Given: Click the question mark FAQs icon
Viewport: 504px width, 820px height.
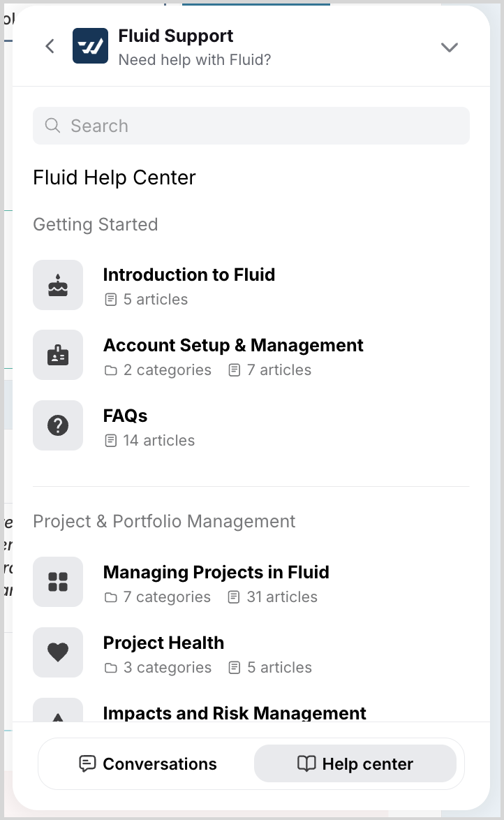Looking at the screenshot, I should [58, 425].
